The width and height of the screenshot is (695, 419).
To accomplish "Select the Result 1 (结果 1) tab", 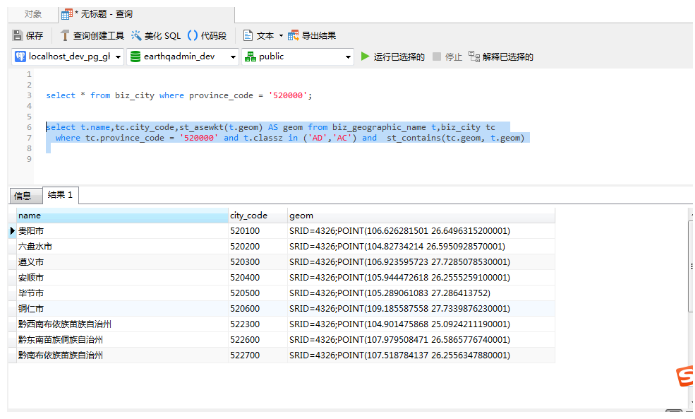I will [60, 195].
